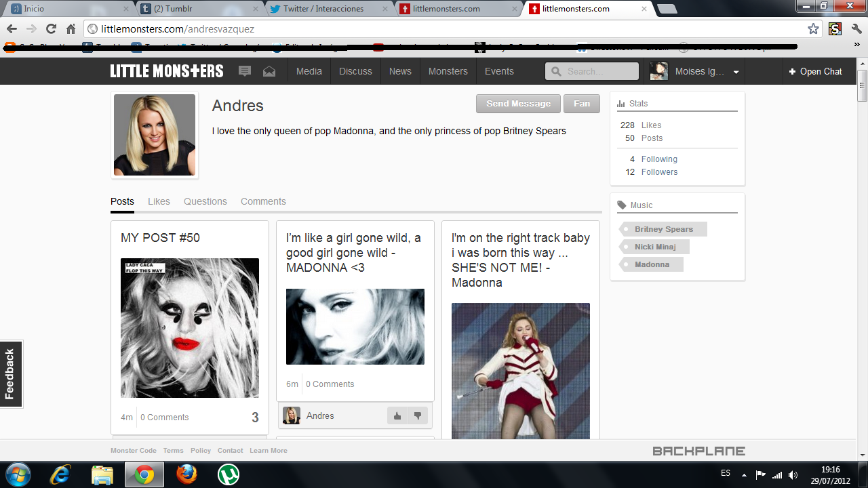Switch to the (2) Tumblr tab

coord(198,9)
